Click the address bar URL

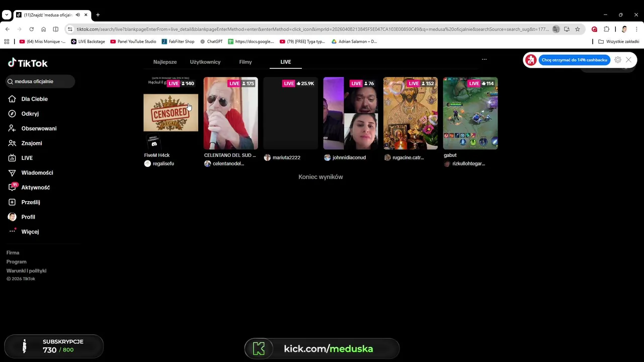[312, 29]
